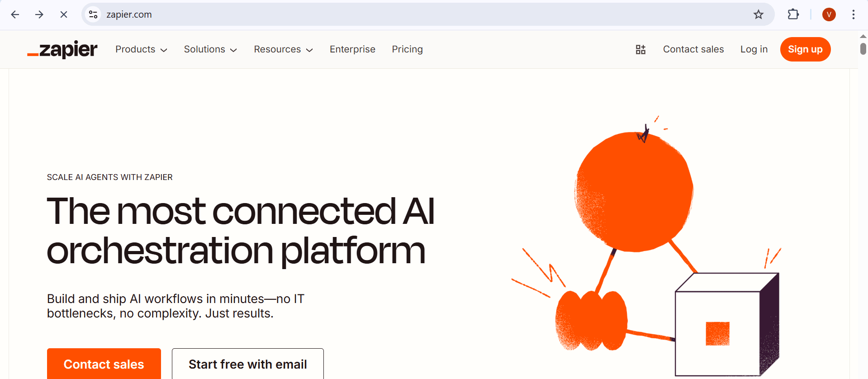The height and width of the screenshot is (379, 868).
Task: Open the Enterprise page
Action: coord(352,49)
